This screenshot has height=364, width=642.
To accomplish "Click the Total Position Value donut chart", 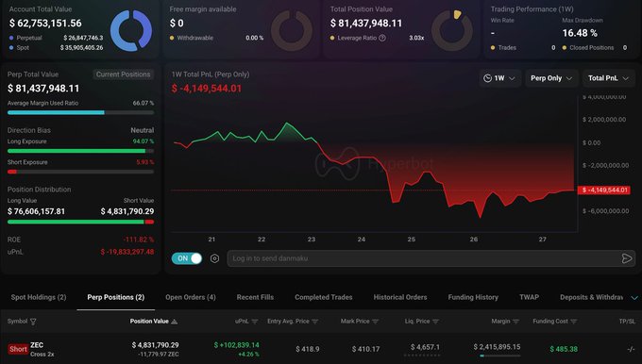I will [x=452, y=31].
